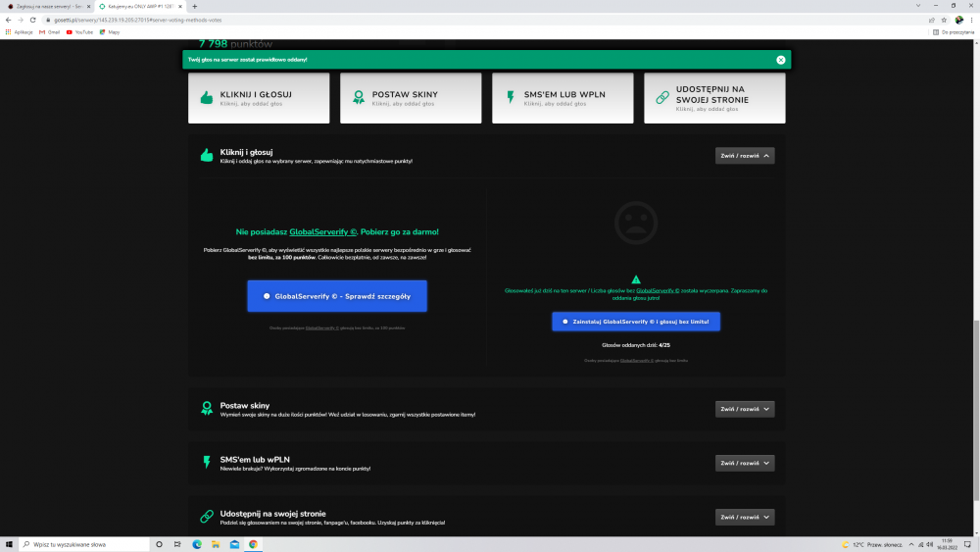Image resolution: width=980 pixels, height=552 pixels.
Task: Go forward with browser forward arrow
Action: 21,20
